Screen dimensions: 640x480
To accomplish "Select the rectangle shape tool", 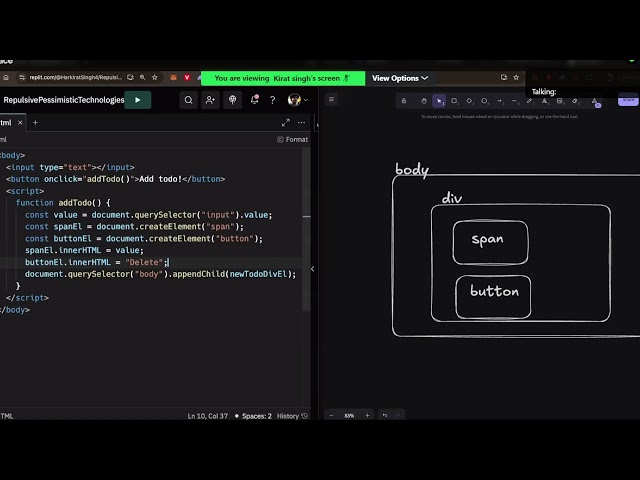I will click(454, 101).
